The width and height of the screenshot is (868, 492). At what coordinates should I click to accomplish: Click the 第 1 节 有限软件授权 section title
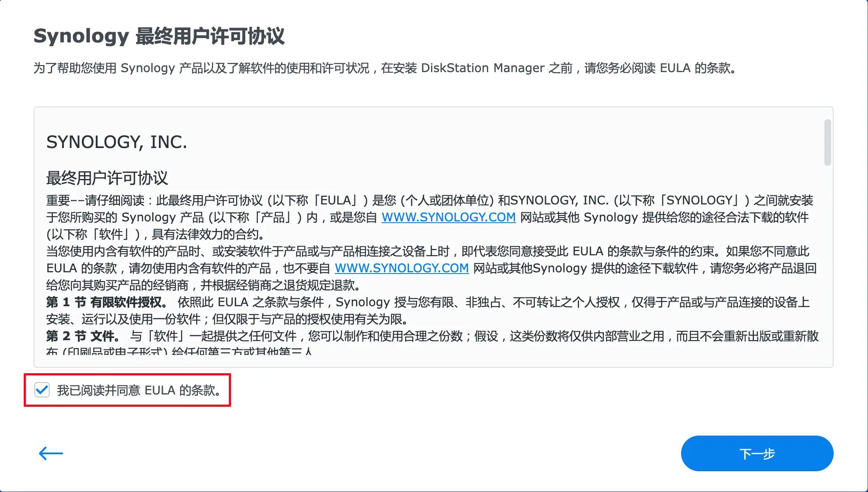pyautogui.click(x=106, y=302)
